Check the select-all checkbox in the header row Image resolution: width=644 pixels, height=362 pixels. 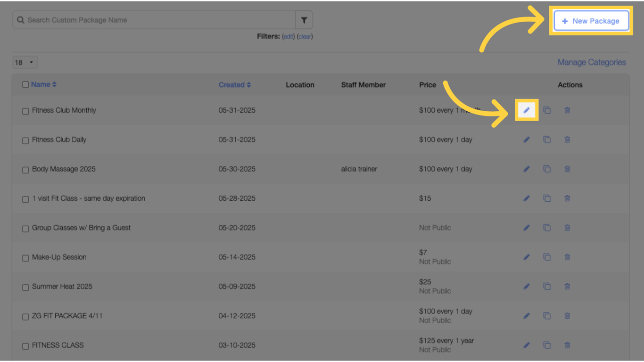(x=25, y=84)
